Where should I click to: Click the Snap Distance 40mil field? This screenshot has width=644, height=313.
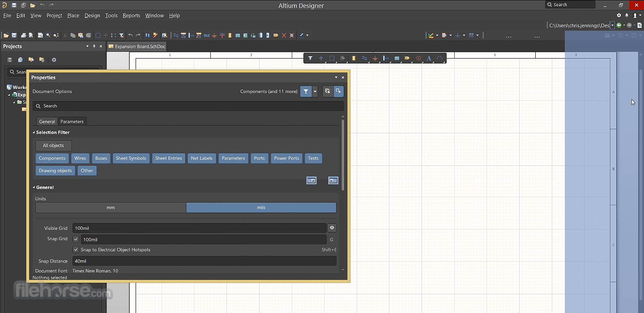pos(205,261)
